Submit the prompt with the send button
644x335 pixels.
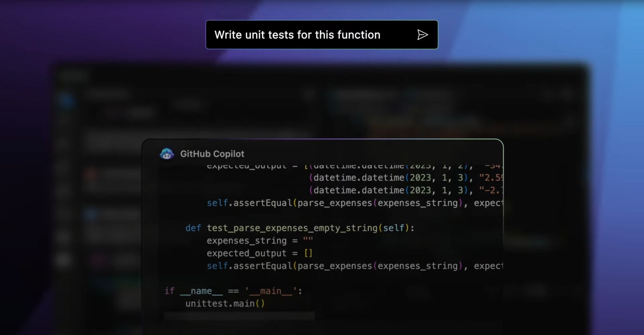tap(422, 35)
